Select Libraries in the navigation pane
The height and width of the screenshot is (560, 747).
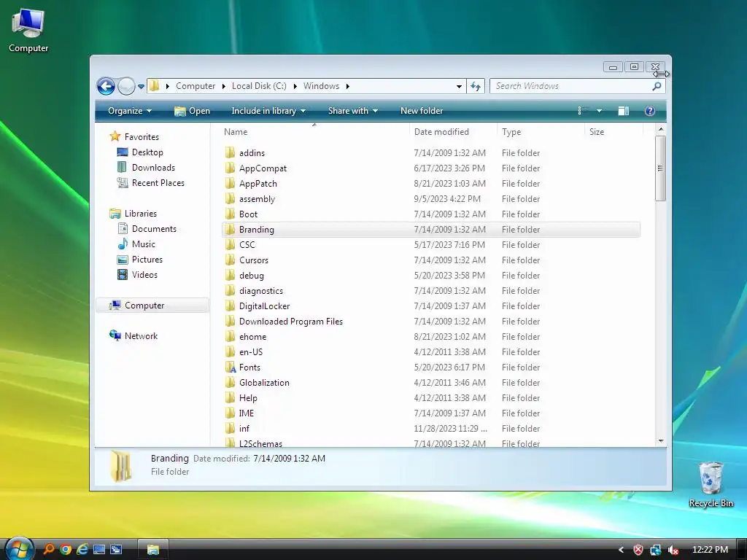pos(141,214)
